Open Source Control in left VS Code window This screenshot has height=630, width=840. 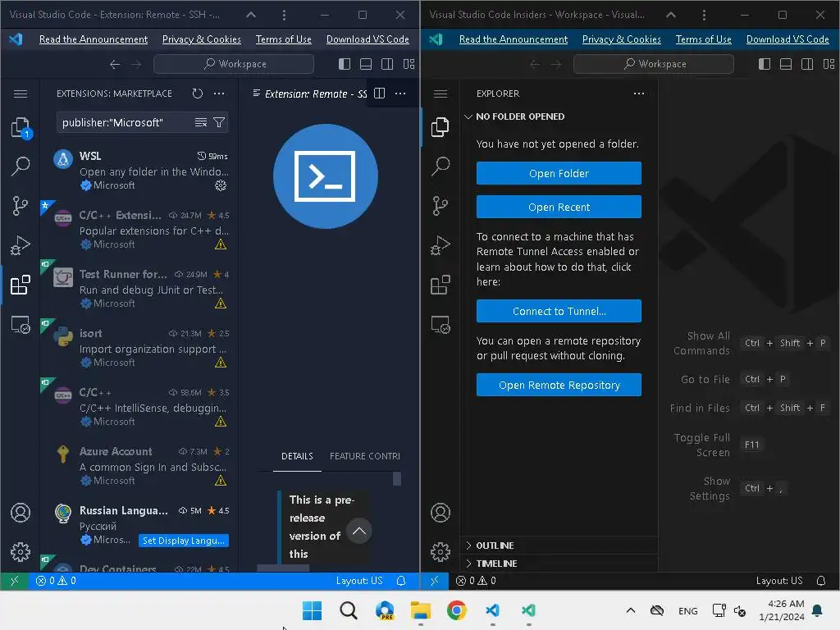click(21, 206)
